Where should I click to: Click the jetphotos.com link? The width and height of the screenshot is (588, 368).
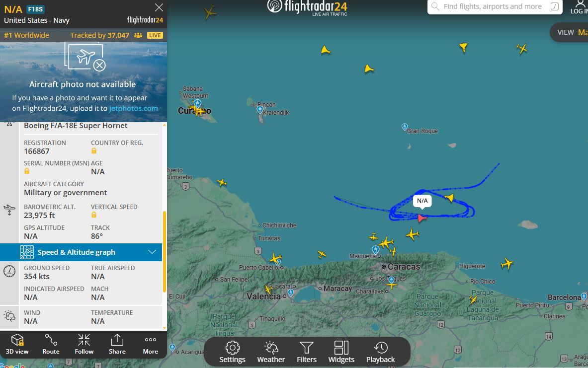tap(134, 108)
